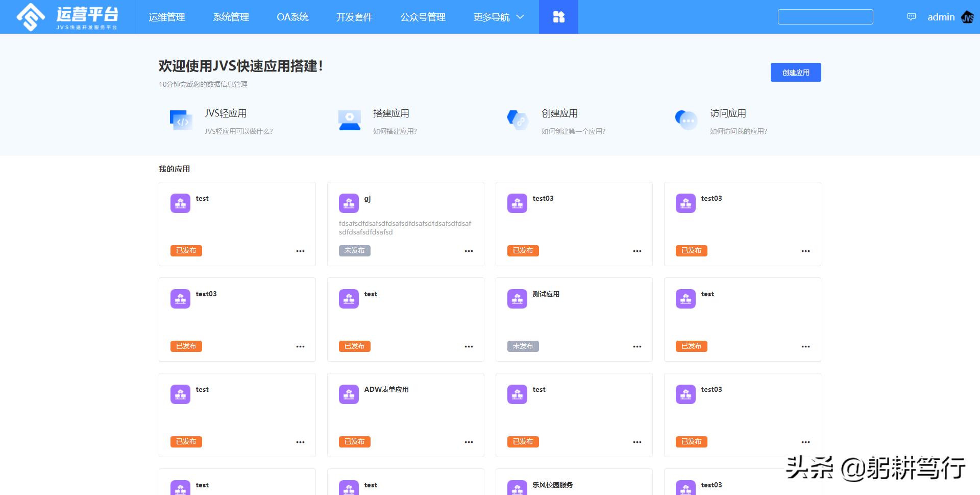Click the gj description text fdsafsdf...
980x495 pixels.
coord(405,227)
